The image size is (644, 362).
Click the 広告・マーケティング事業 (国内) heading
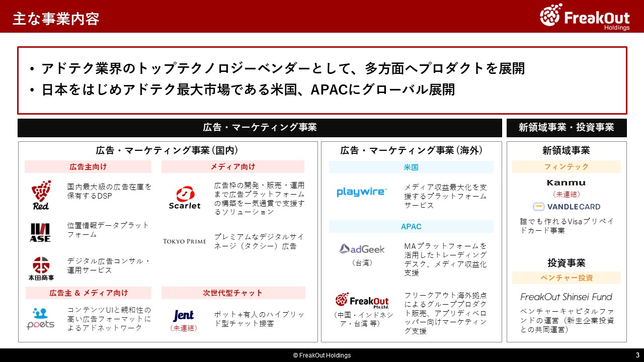tap(167, 150)
